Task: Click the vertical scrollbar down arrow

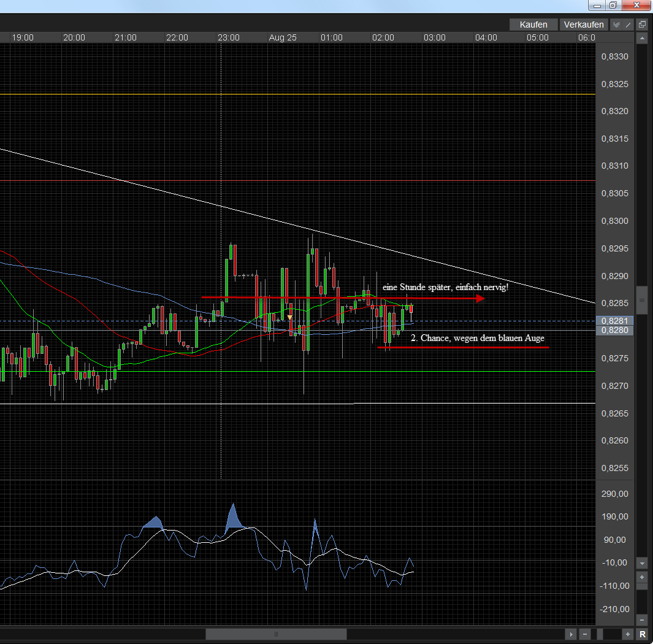Action: (642, 563)
